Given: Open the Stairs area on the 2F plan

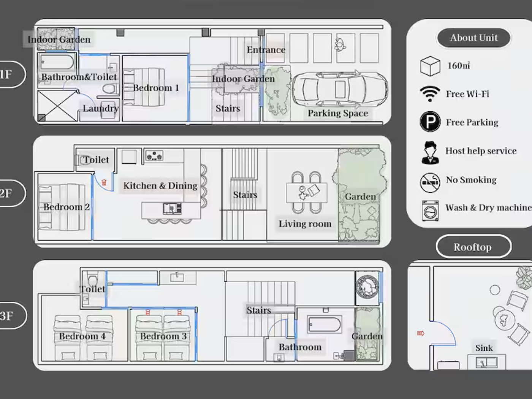Looking at the screenshot, I should (x=245, y=194).
